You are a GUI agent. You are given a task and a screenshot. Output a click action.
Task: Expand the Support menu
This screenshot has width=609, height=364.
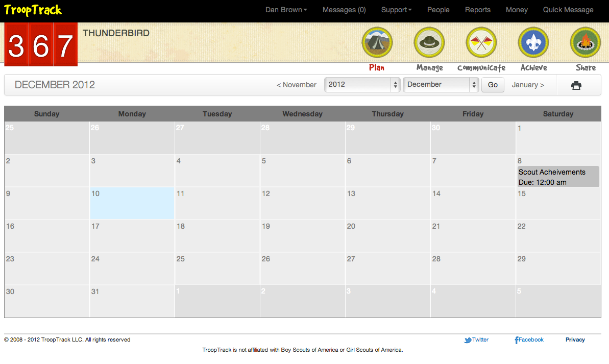396,10
